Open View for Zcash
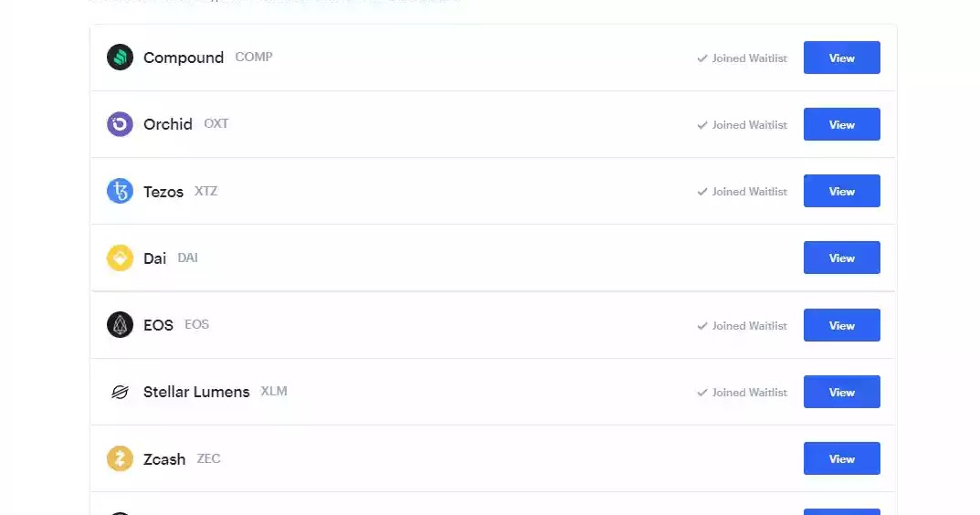The height and width of the screenshot is (515, 980). point(842,458)
